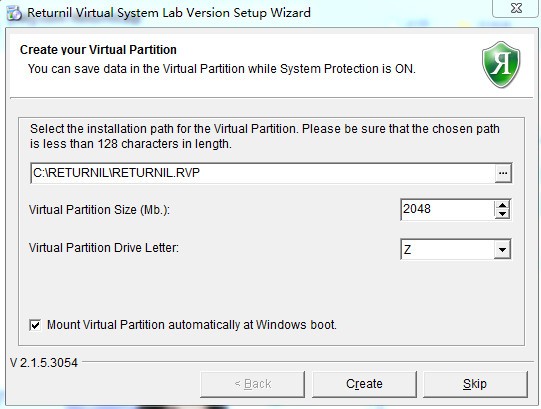541x409 pixels.
Task: Increase partition size with the up arrow
Action: coord(502,205)
